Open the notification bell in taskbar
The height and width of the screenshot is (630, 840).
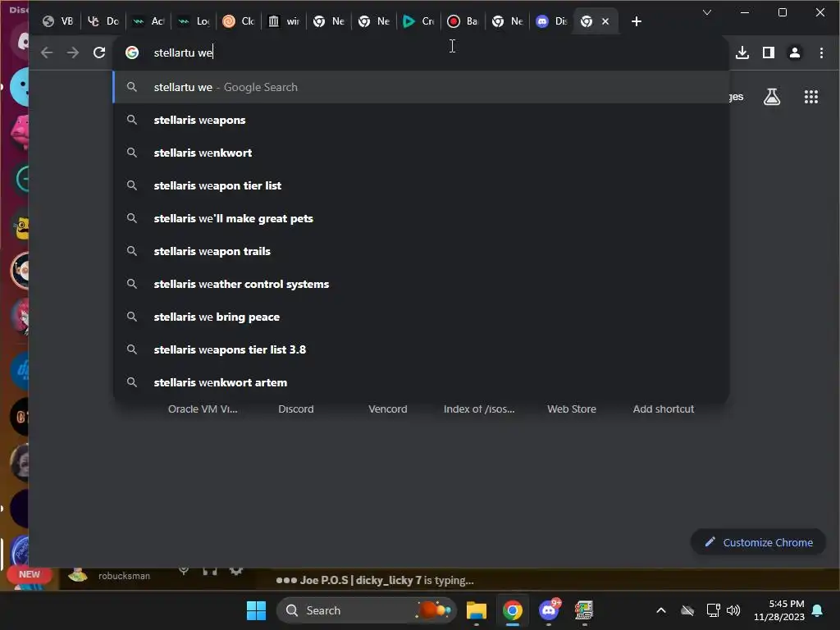pyautogui.click(x=818, y=610)
